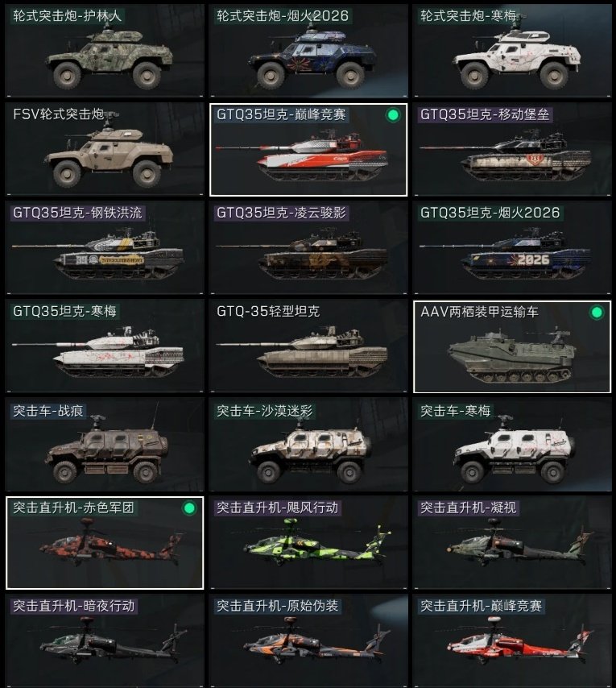Pick the 突击车-沙漠迷彩 camouflage skin
Screen dimensions: 616x688
coord(308,445)
